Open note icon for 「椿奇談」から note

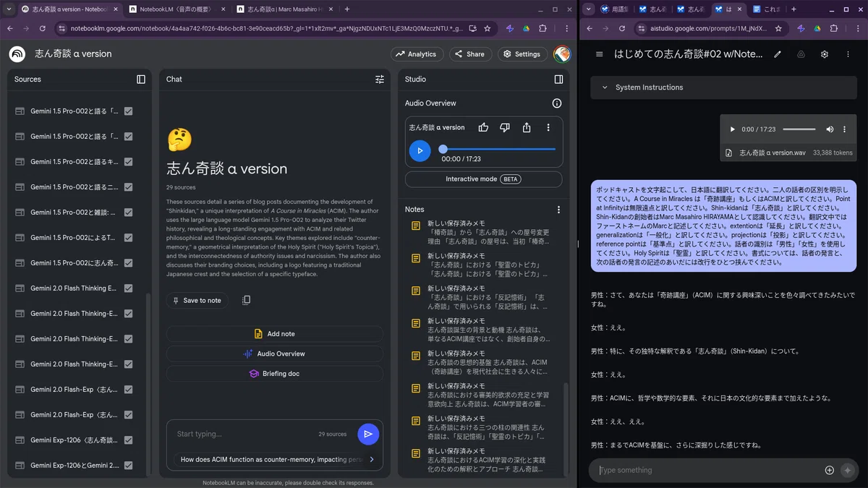point(416,226)
